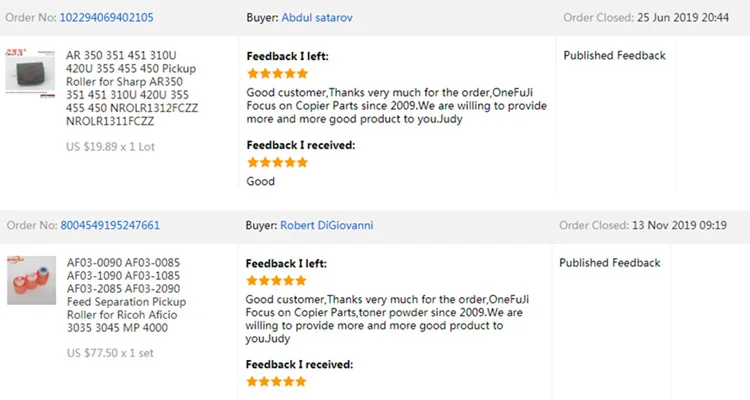Image resolution: width=750 pixels, height=400 pixels.
Task: Click the 25 Jun 2019 order closed date
Action: (681, 18)
